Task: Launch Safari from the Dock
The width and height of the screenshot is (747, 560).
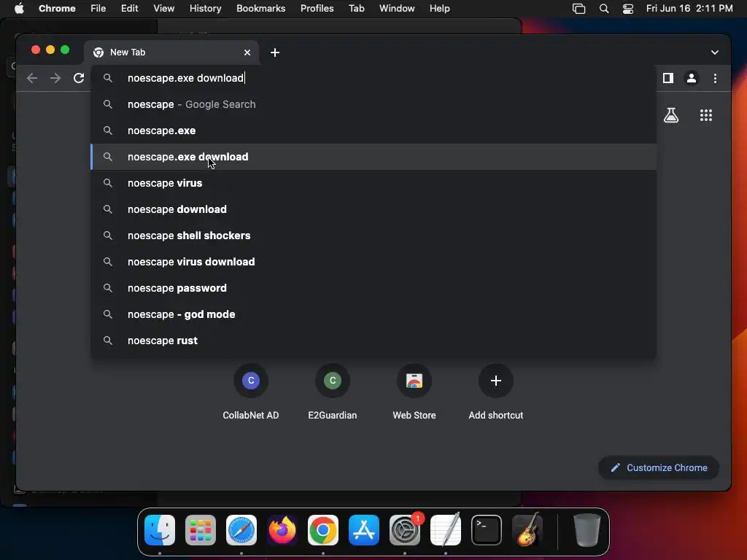Action: [x=241, y=530]
